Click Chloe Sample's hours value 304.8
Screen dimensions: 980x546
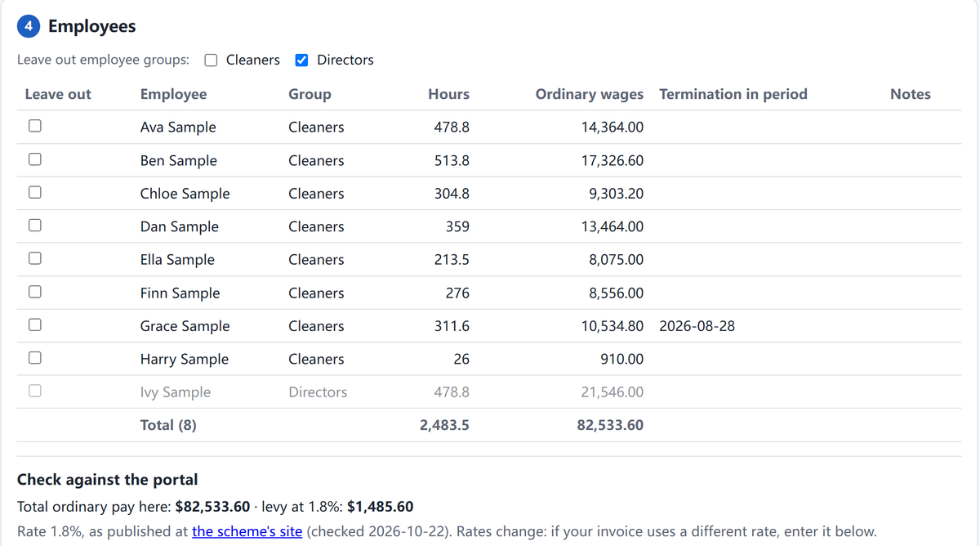[x=452, y=194]
